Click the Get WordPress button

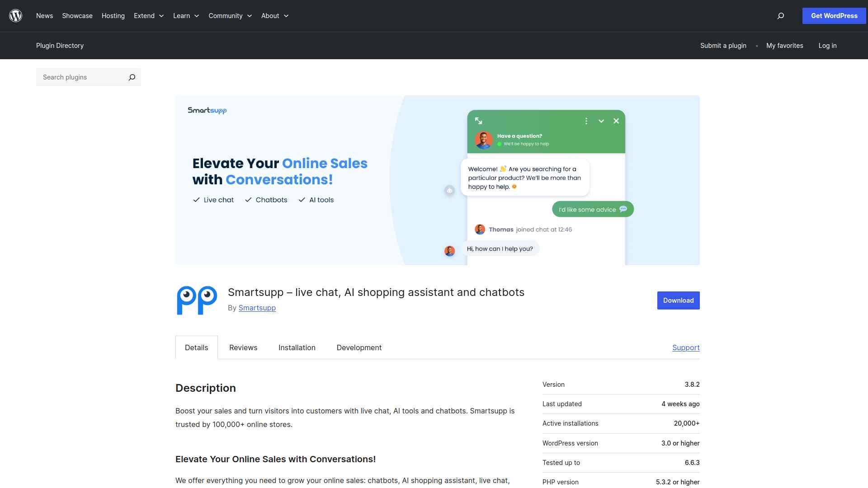[834, 16]
